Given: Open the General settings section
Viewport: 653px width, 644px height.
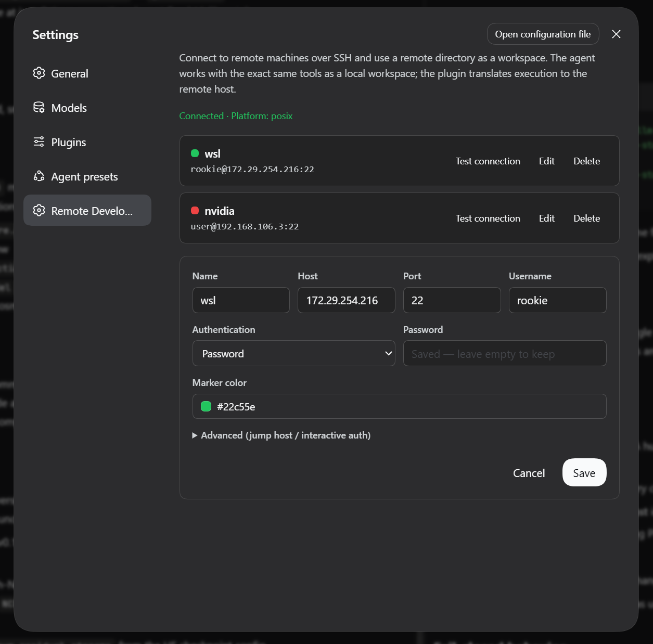Looking at the screenshot, I should tap(87, 73).
